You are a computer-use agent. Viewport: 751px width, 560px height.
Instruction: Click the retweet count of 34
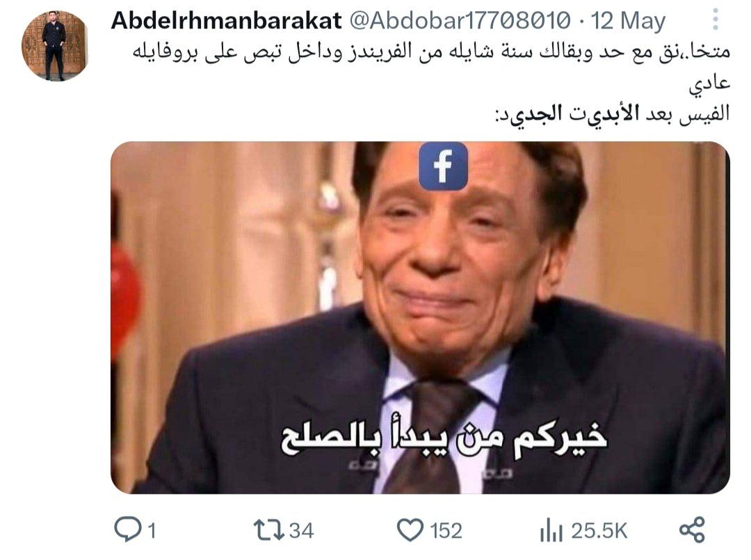[302, 531]
